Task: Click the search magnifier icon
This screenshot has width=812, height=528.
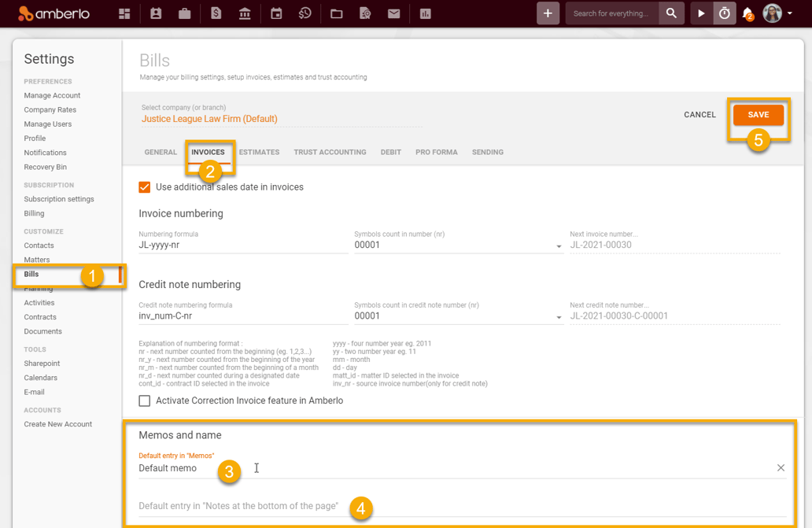Action: (x=671, y=13)
